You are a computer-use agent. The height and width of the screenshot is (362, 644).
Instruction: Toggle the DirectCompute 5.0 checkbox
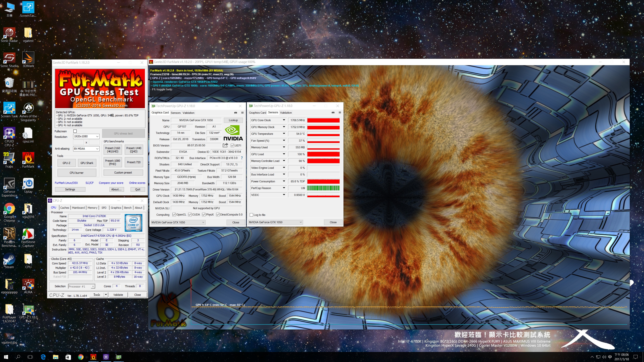[x=218, y=214]
